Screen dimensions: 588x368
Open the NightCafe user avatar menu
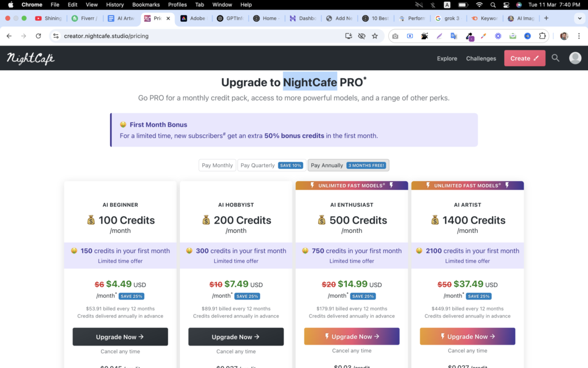pyautogui.click(x=575, y=58)
